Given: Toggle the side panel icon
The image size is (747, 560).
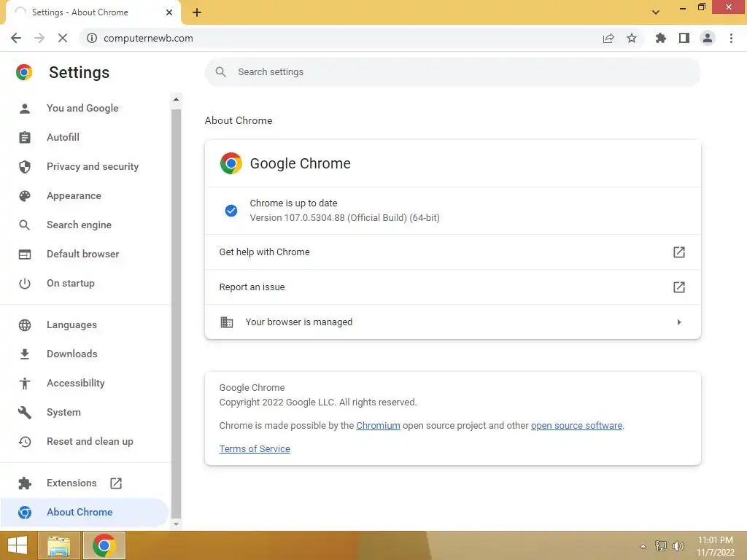Looking at the screenshot, I should coord(684,38).
